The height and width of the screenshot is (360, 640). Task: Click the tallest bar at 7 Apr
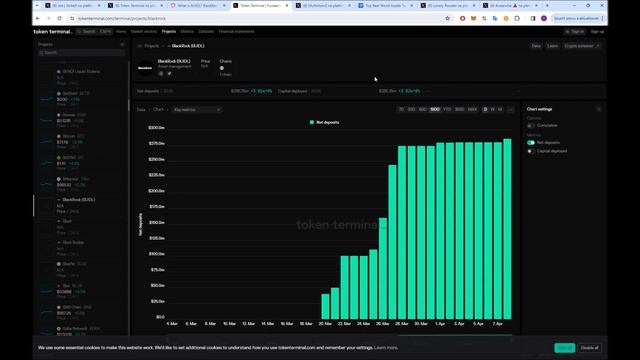[x=507, y=229]
